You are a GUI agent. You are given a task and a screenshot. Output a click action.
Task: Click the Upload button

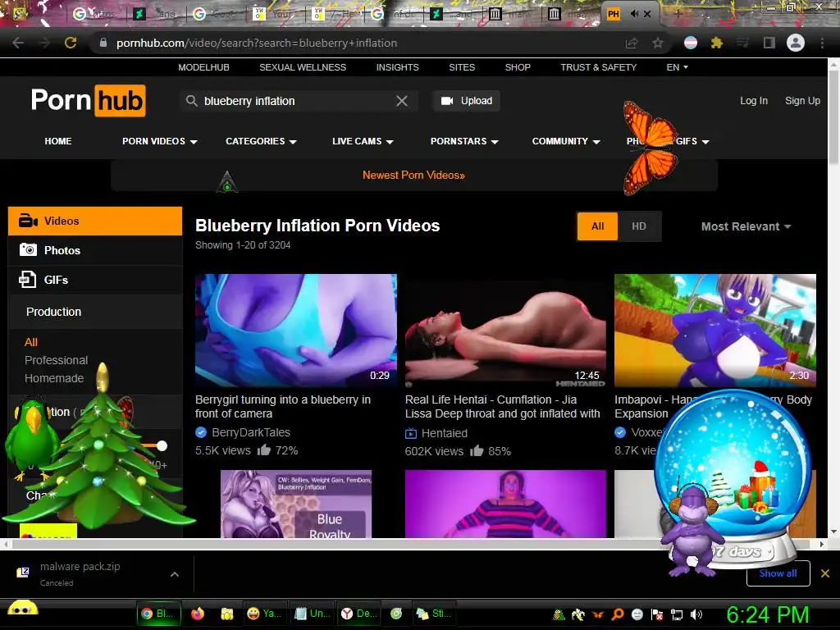pyautogui.click(x=466, y=101)
